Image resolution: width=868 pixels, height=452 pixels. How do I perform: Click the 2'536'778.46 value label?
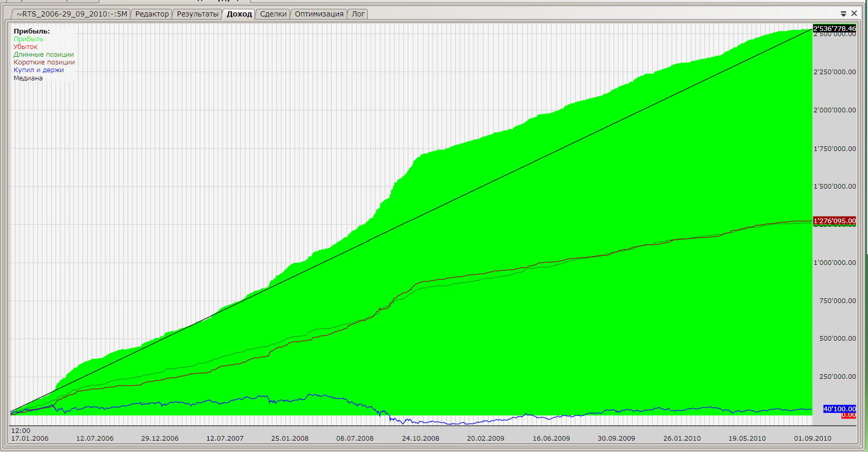click(x=835, y=28)
